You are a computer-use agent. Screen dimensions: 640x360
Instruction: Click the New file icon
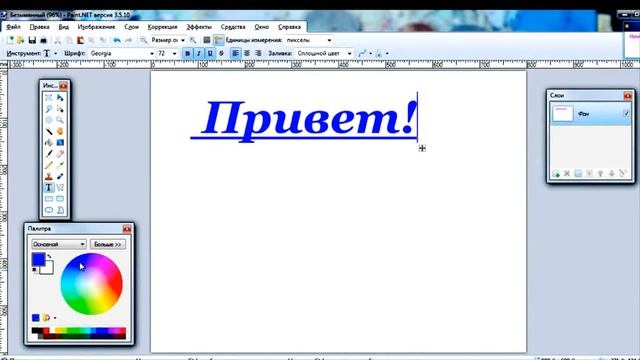pos(10,40)
